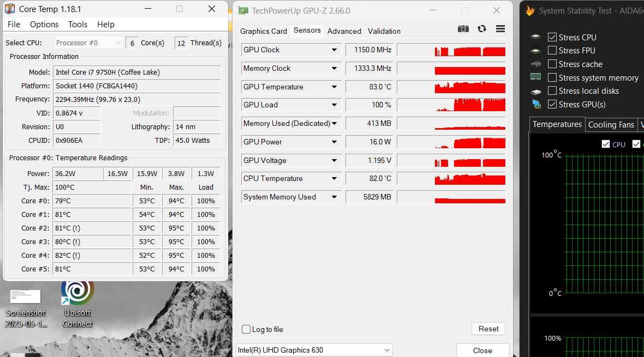
Task: Click the Power reading 36.2W
Action: [77, 173]
